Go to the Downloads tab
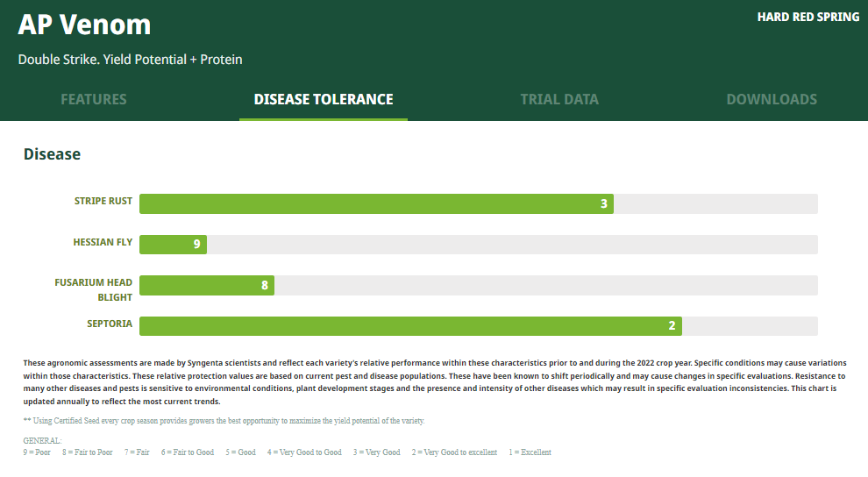Viewport: 868px width, 477px height. [772, 100]
